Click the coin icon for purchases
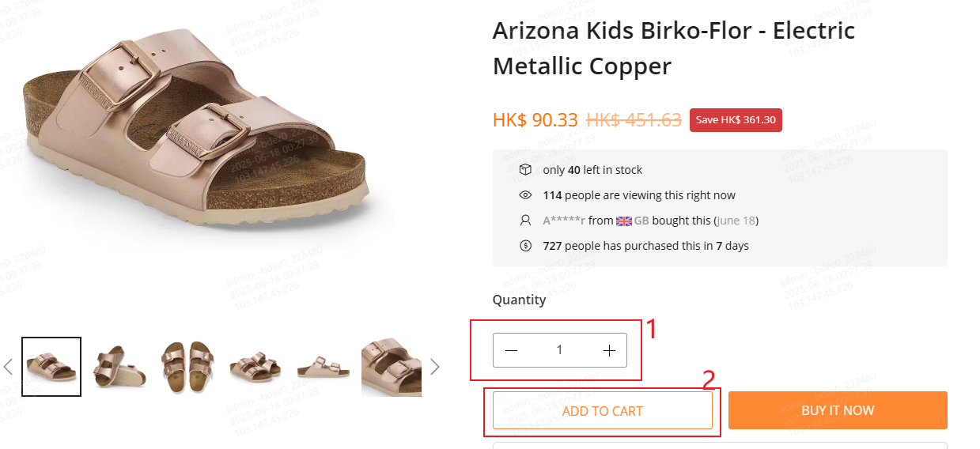 [x=525, y=246]
